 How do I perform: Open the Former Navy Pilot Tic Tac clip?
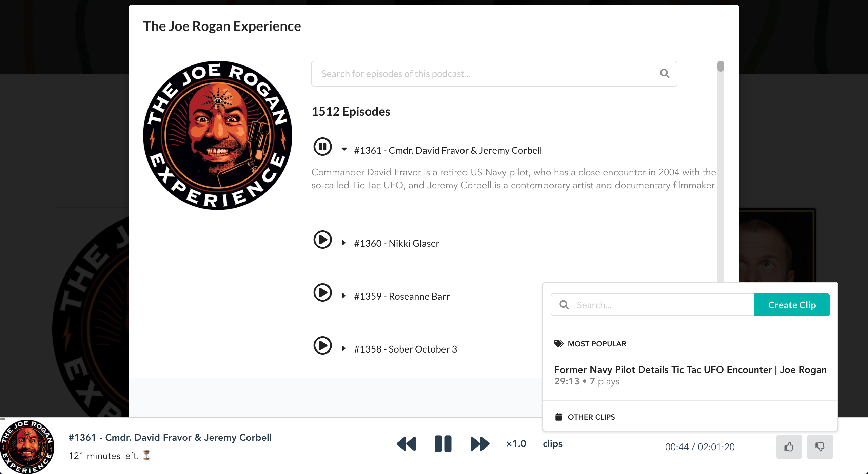pyautogui.click(x=690, y=370)
